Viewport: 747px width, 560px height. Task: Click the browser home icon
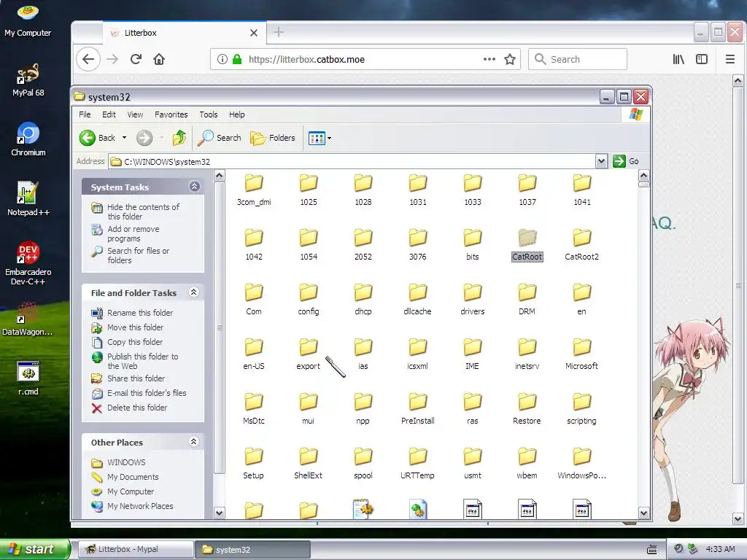(x=158, y=59)
